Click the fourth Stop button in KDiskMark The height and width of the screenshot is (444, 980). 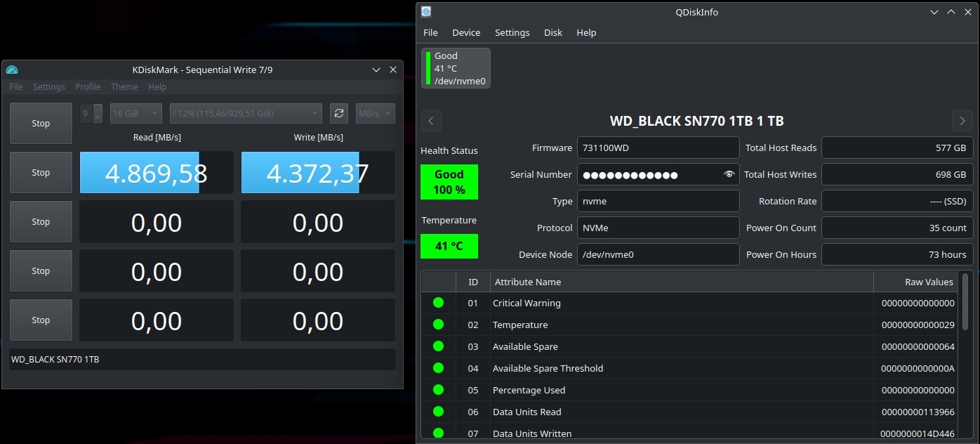pyautogui.click(x=41, y=270)
